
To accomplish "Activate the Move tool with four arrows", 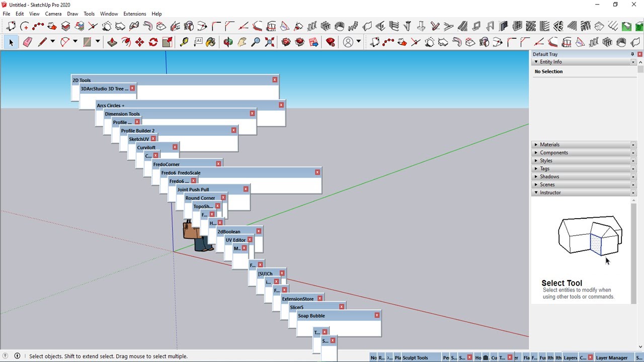I will [139, 42].
